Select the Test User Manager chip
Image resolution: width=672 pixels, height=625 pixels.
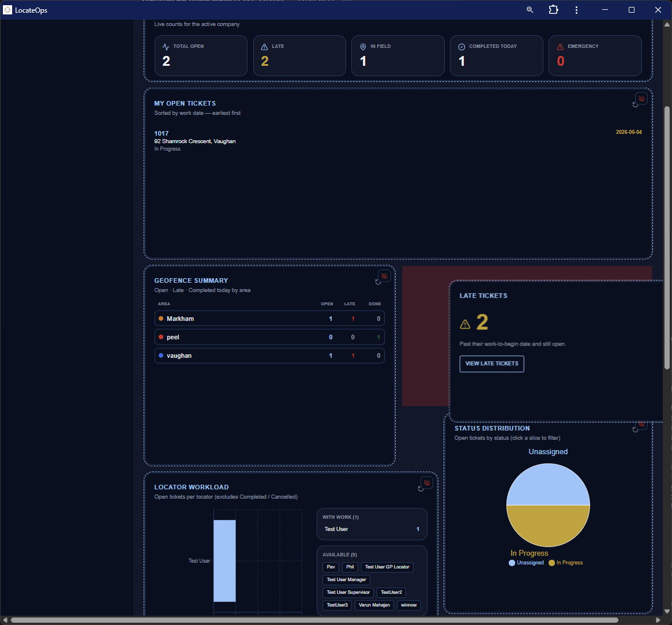click(346, 579)
